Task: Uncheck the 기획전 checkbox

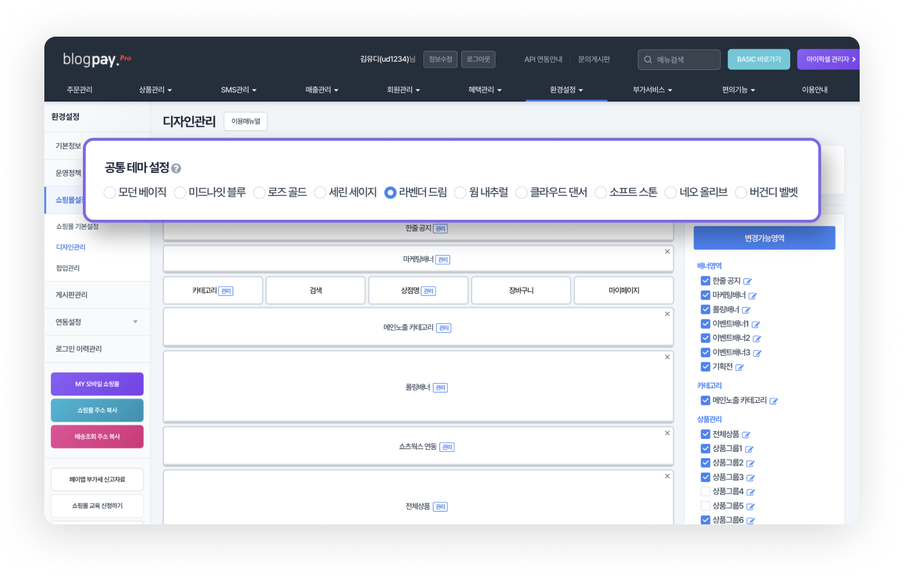Action: coord(705,366)
